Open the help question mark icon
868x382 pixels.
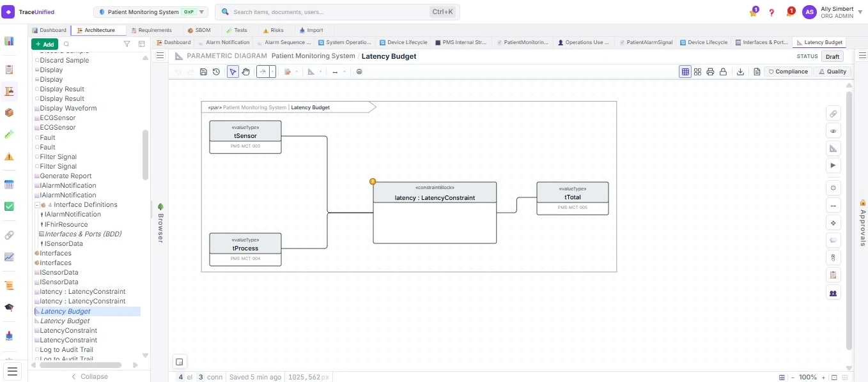(x=771, y=12)
